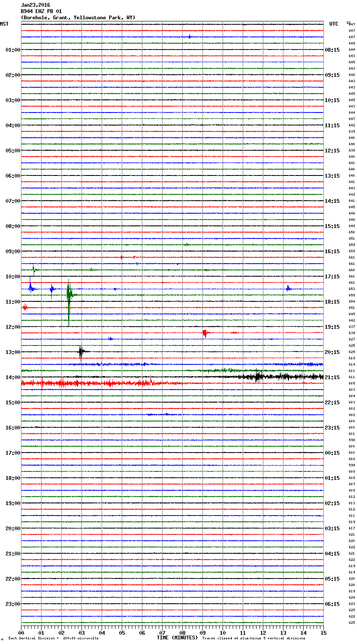Select the 23:00 MST hour label
The image size is (357, 644).
tap(13, 604)
